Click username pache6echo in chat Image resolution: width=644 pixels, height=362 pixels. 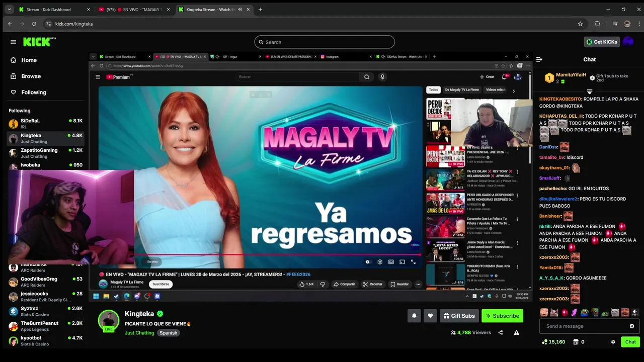pyautogui.click(x=553, y=189)
